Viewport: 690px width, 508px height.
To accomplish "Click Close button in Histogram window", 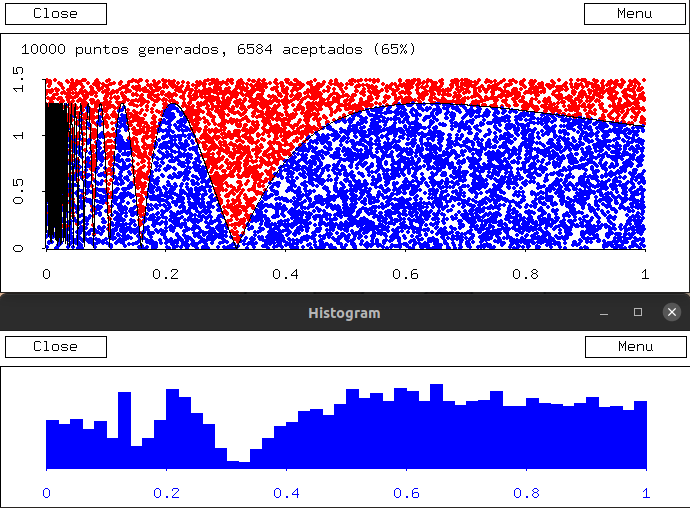I will (56, 347).
